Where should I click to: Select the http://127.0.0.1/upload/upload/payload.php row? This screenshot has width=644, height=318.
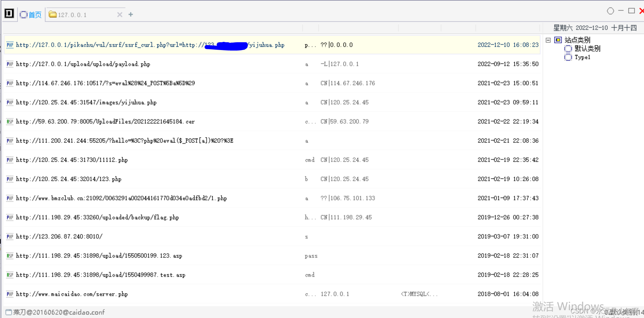[x=272, y=64]
